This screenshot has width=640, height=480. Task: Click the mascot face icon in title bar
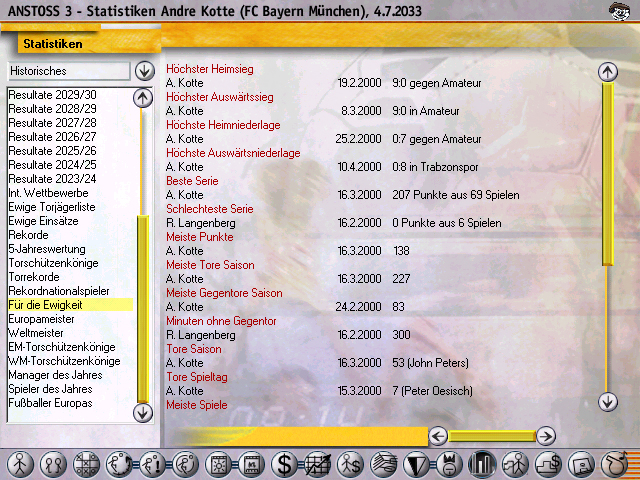[x=620, y=11]
